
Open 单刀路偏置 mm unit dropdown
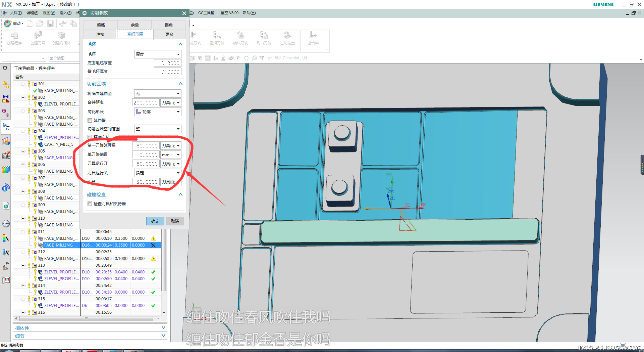[171, 155]
